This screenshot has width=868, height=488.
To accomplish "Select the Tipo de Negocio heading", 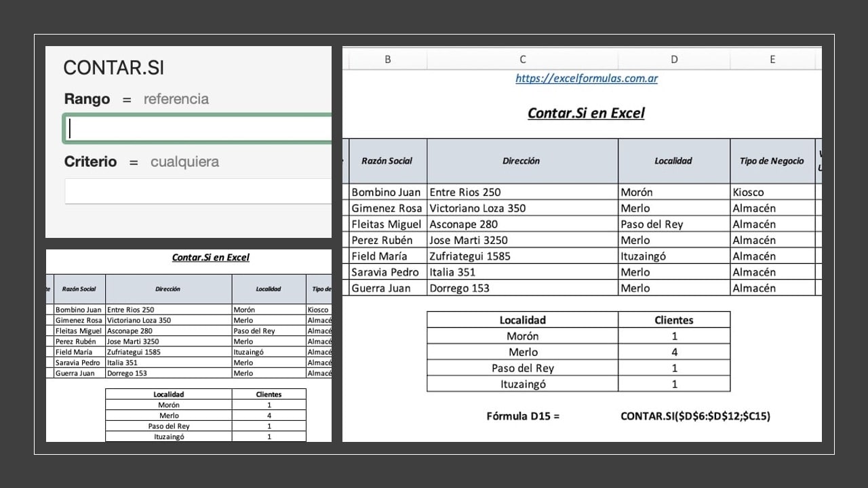I will (771, 161).
